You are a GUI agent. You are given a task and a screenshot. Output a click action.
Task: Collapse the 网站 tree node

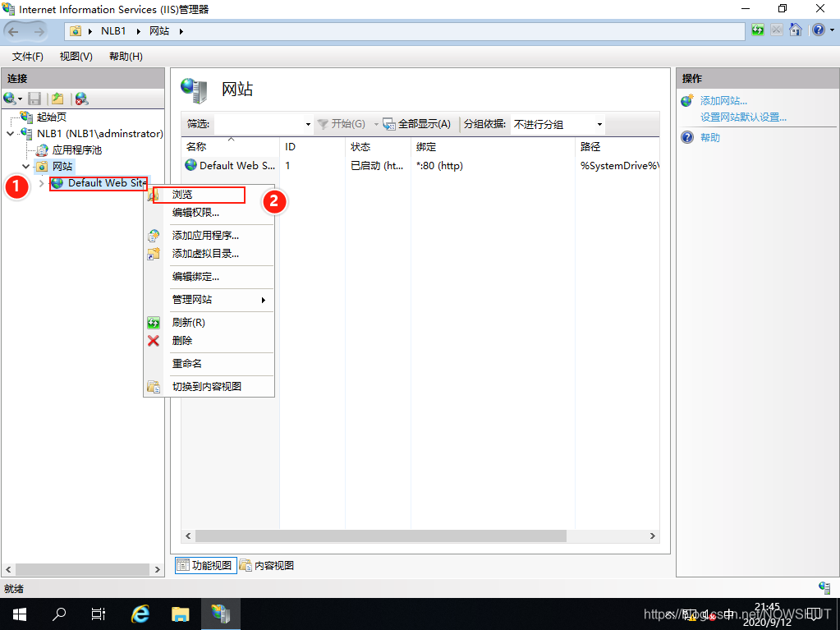pos(25,166)
